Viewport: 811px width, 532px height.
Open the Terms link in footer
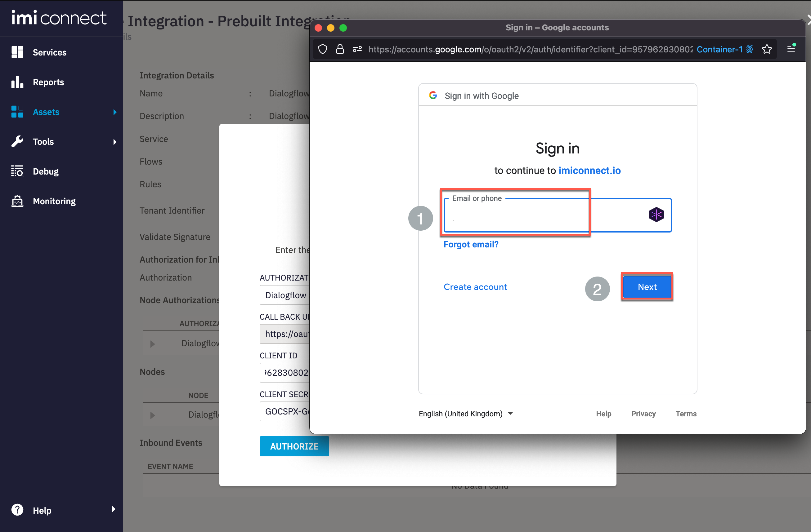coord(686,414)
